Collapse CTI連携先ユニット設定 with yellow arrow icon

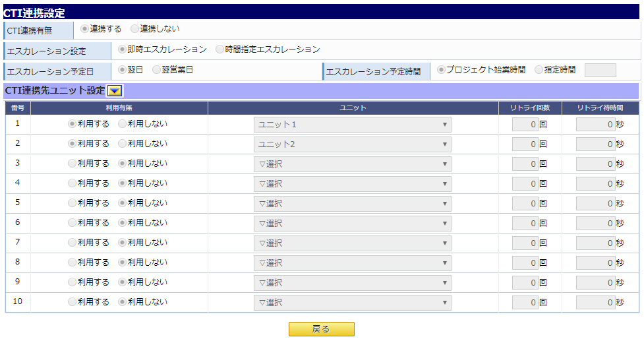pos(115,91)
